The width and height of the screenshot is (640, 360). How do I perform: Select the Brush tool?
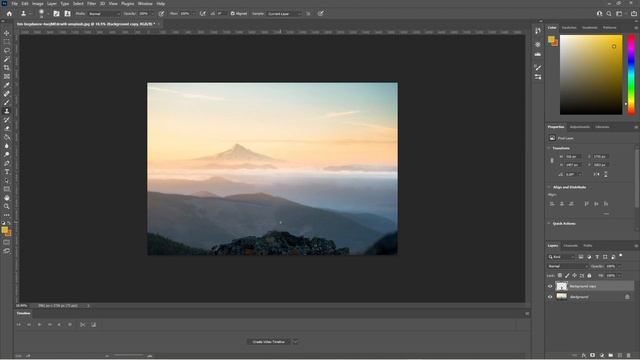(x=7, y=102)
